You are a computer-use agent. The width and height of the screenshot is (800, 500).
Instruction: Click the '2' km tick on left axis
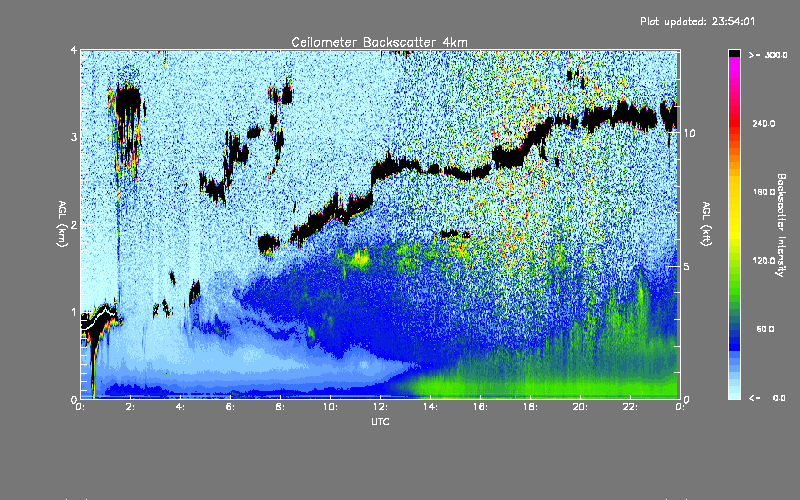point(74,225)
